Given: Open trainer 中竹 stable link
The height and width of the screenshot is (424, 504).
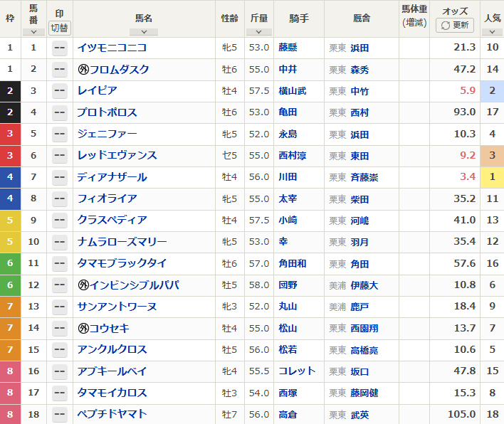Looking at the screenshot, I should (359, 91).
